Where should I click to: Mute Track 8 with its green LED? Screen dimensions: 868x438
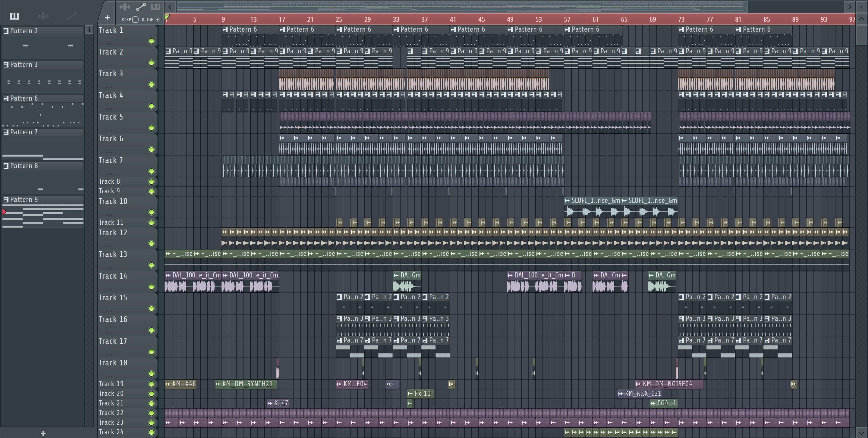tap(151, 182)
